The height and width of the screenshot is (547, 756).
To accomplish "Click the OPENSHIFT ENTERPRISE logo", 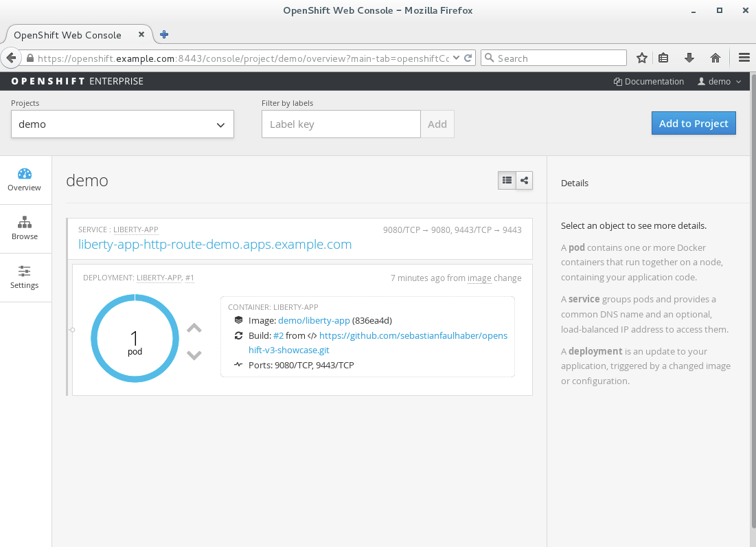I will (x=77, y=82).
